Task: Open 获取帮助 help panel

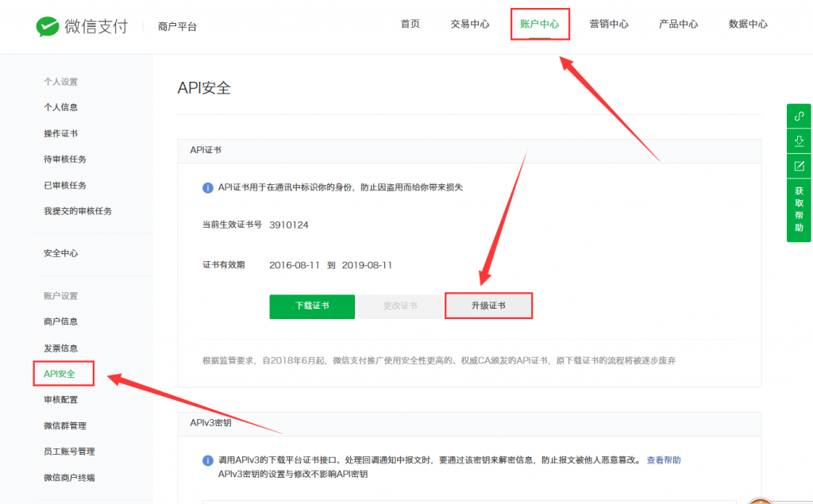Action: (x=799, y=210)
